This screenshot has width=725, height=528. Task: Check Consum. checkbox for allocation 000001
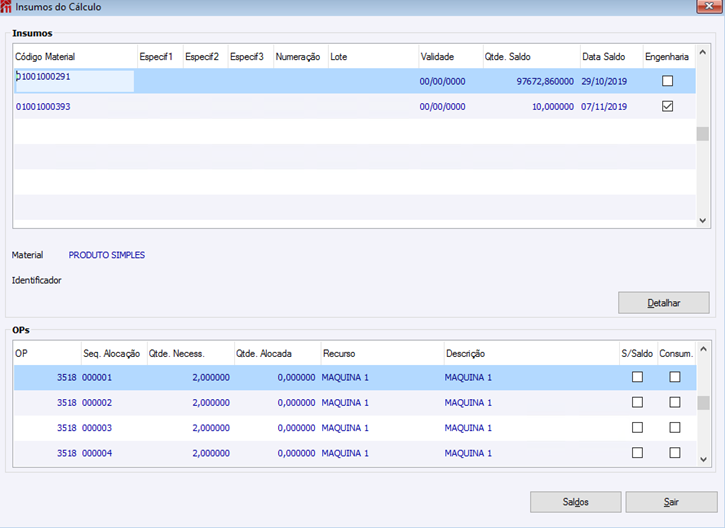675,377
